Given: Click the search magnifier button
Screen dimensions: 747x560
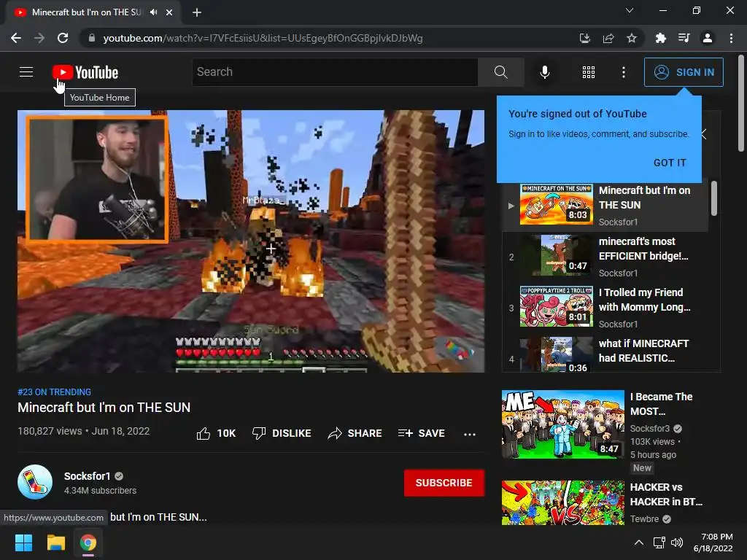Looking at the screenshot, I should [x=500, y=72].
